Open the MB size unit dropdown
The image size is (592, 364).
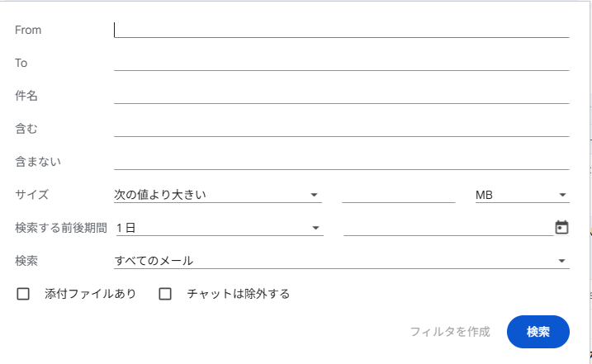pos(522,195)
